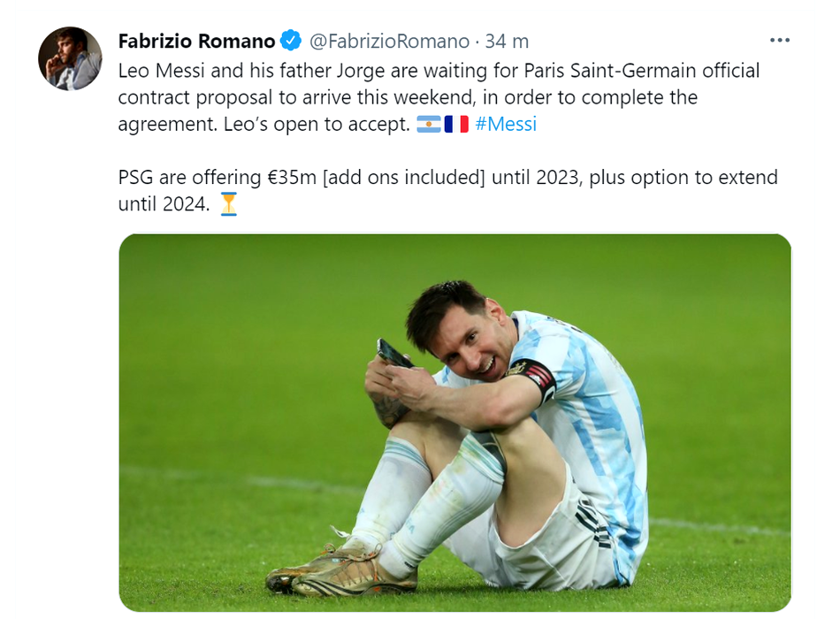Click the captain's armband in the photo
840x619 pixels.
[x=537, y=378]
